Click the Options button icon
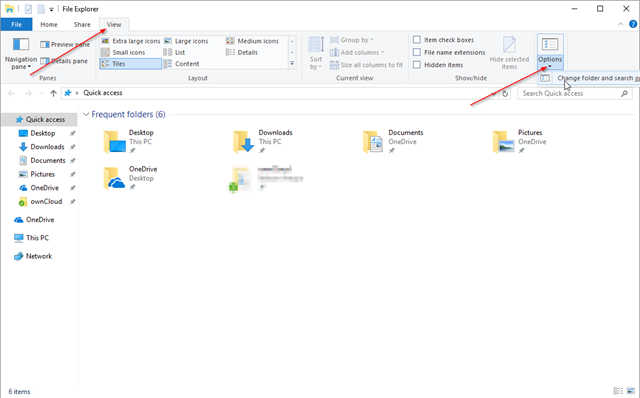The image size is (640, 398). (x=550, y=44)
